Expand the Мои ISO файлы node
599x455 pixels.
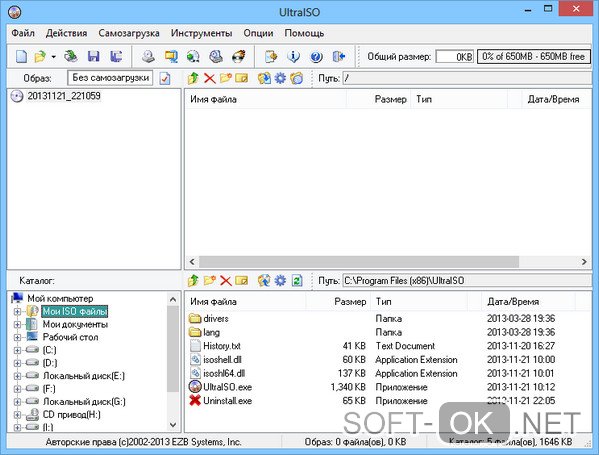pos(17,312)
